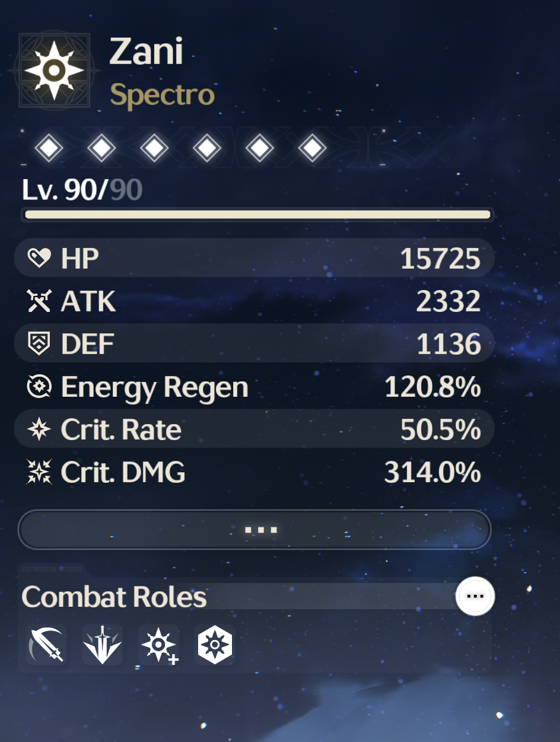Select the Crit. DMG 314.0% stat row

[254, 472]
